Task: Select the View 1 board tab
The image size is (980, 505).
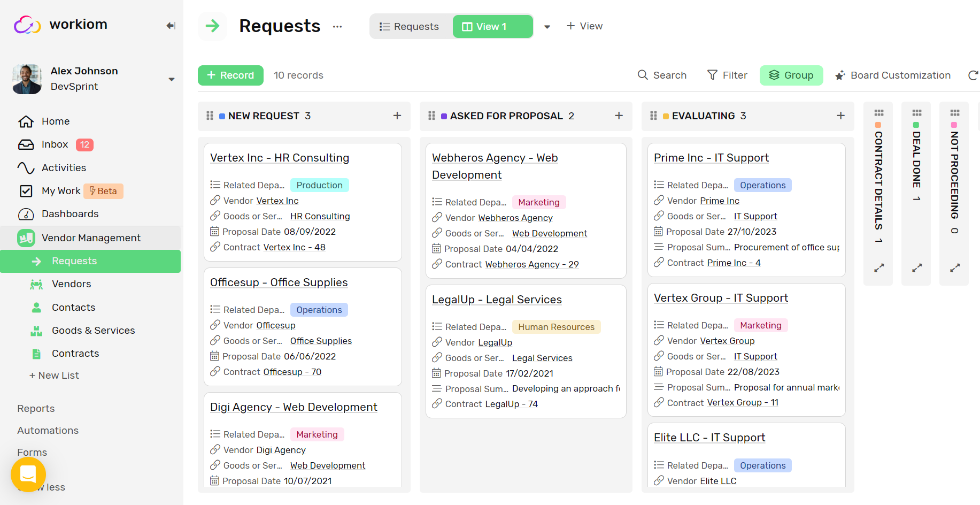Action: tap(492, 26)
